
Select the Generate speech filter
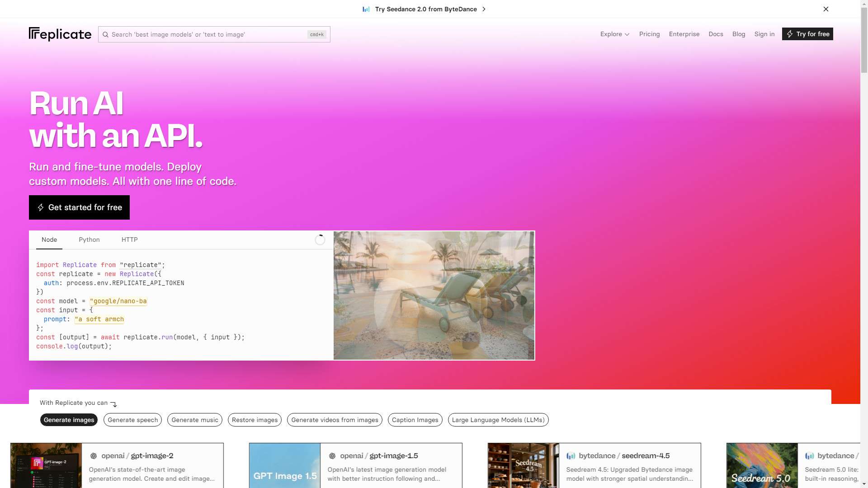[133, 420]
